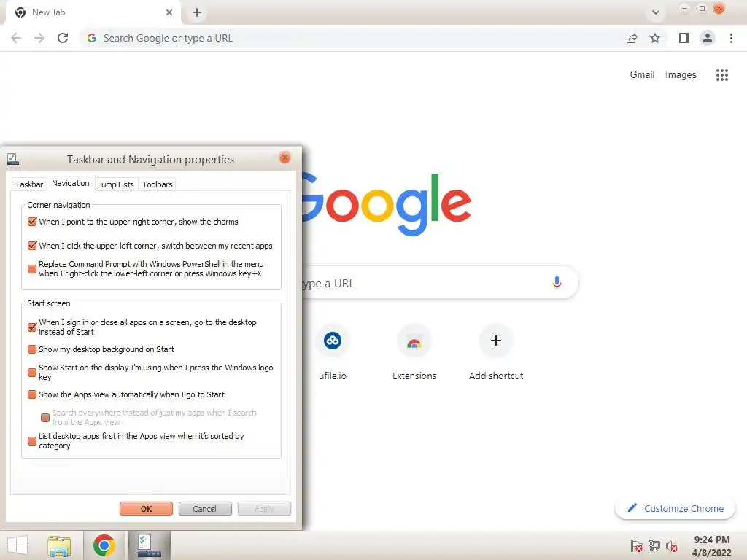Open the Windows Start button
This screenshot has height=560, width=747.
pyautogui.click(x=18, y=545)
